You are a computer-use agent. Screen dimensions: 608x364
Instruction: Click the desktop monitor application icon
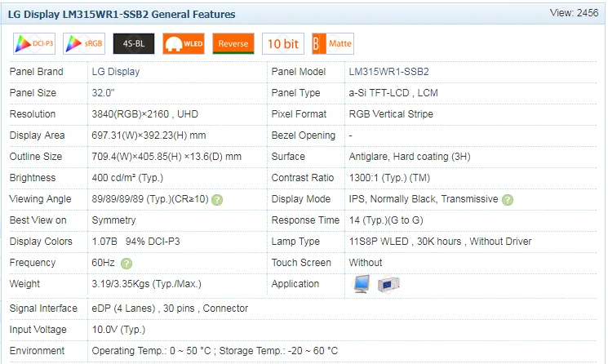362,284
